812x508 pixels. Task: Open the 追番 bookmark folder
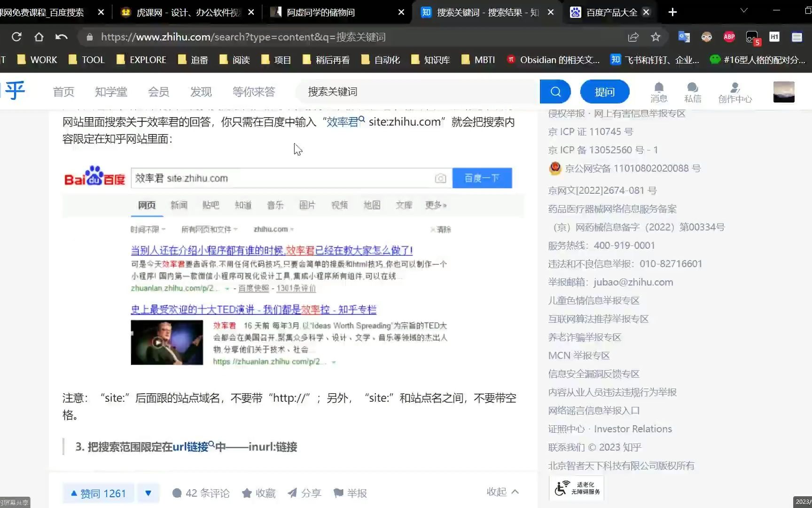pyautogui.click(x=193, y=60)
